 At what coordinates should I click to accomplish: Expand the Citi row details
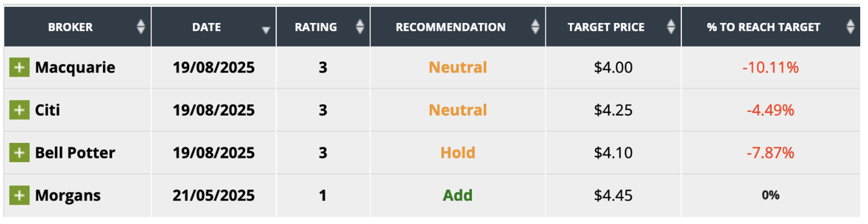19,110
